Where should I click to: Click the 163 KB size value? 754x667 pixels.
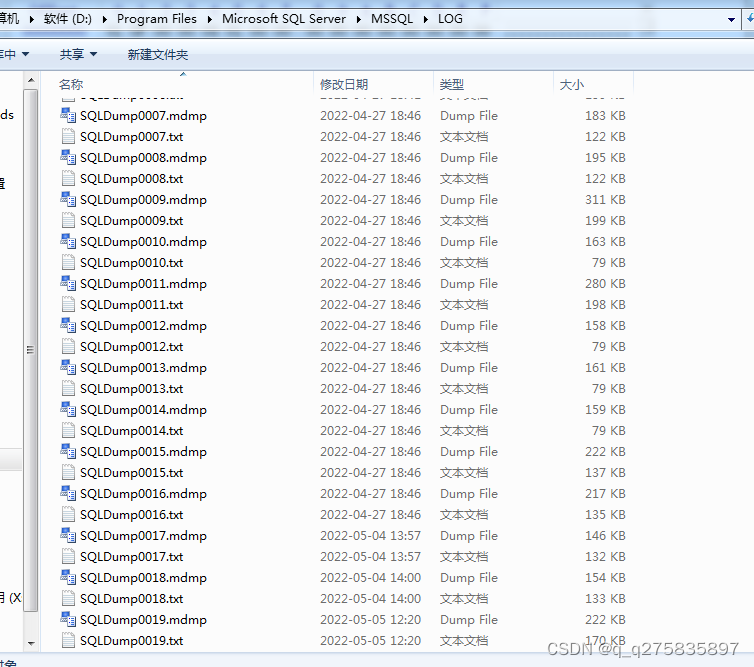coord(605,241)
